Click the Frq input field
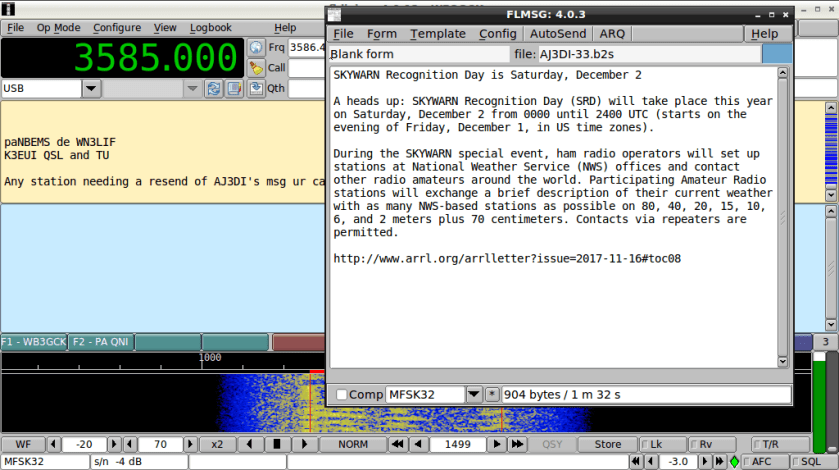 coord(307,48)
